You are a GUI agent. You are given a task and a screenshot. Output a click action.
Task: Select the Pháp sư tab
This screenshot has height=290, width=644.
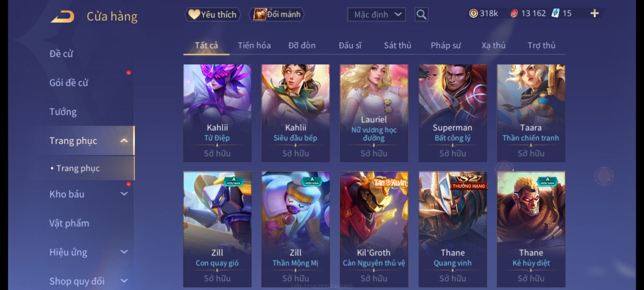(445, 45)
